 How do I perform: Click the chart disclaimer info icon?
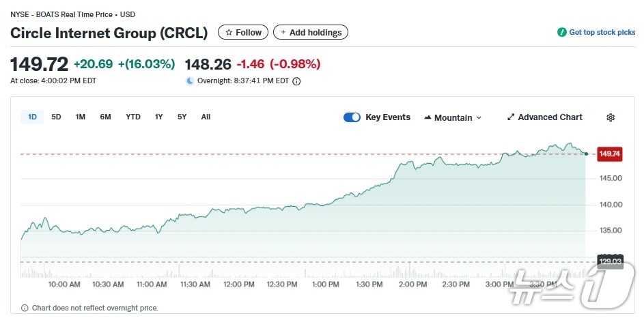click(25, 308)
